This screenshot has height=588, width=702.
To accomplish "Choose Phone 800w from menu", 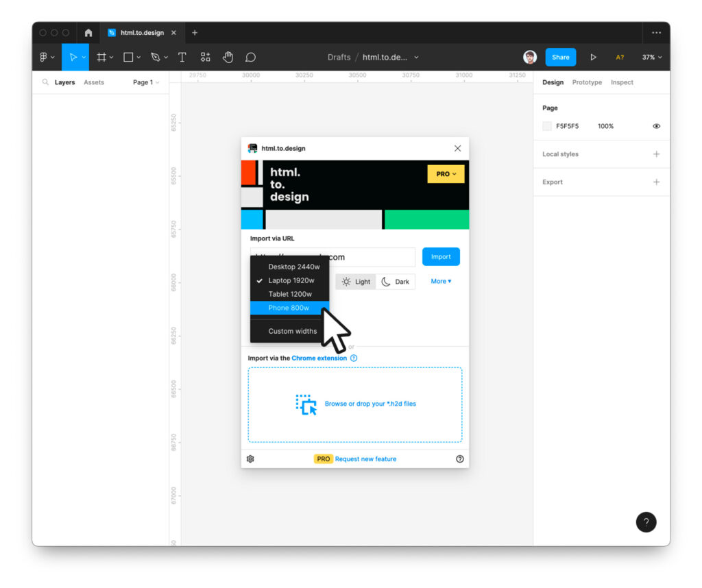I will point(289,308).
